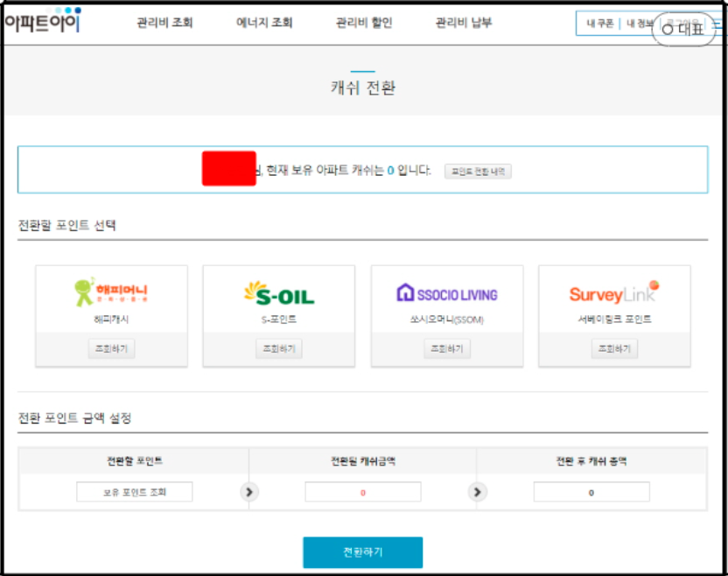The image size is (728, 576).
Task: Click 조회하기 under 해피캐시
Action: [111, 349]
